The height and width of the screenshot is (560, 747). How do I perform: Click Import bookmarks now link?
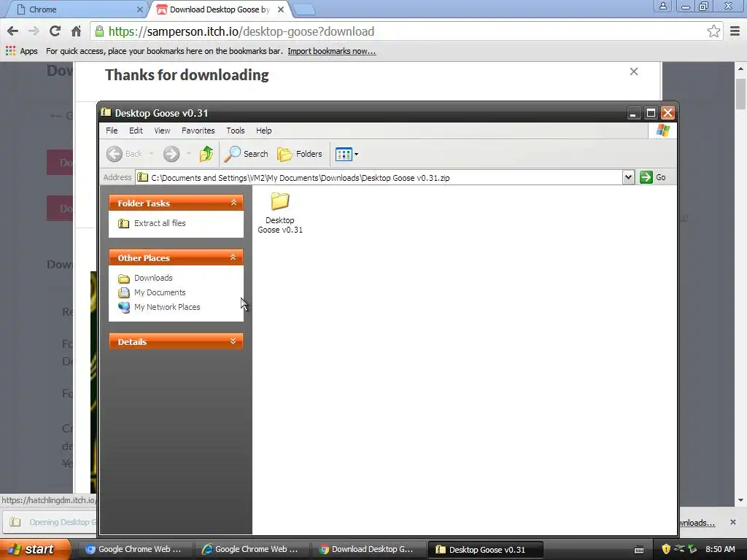[332, 51]
